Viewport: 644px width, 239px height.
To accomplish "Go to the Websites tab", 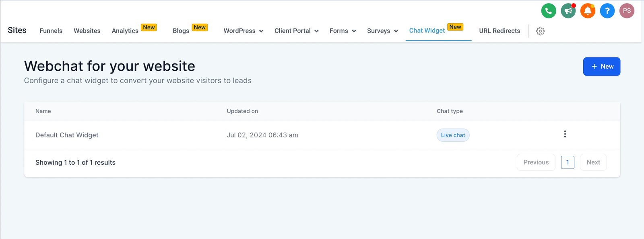I will tap(87, 31).
